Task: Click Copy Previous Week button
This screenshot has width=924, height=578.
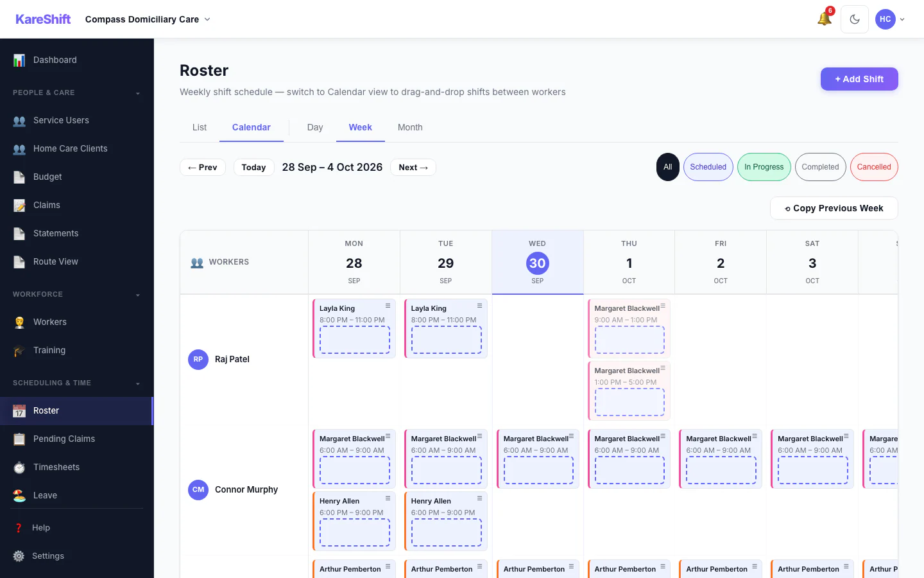Action: click(x=834, y=208)
